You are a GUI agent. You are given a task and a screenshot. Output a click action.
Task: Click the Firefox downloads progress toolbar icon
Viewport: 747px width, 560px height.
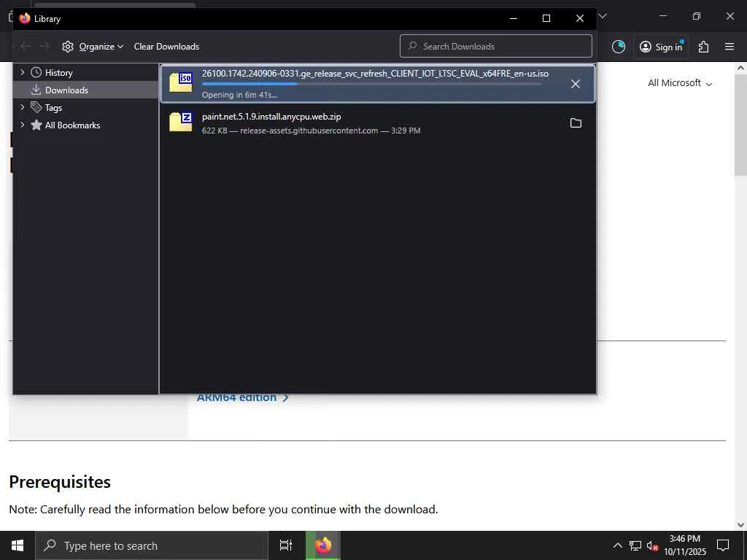point(619,47)
